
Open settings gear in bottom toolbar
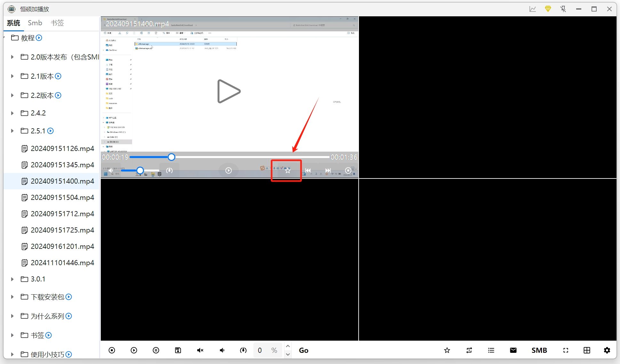[x=607, y=350]
